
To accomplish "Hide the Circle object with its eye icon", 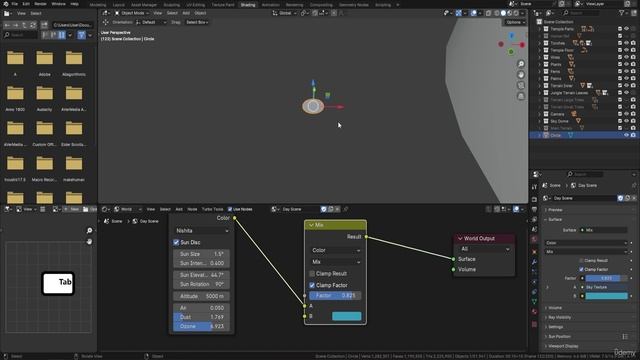I will (x=626, y=135).
